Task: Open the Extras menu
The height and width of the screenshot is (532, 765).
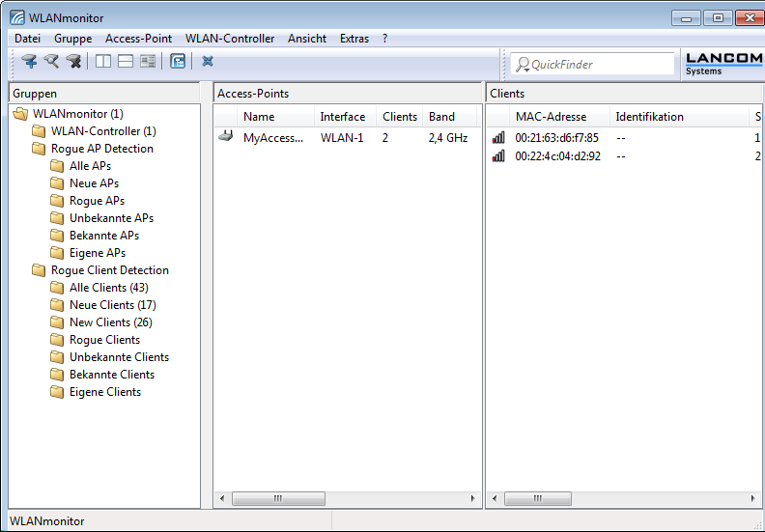Action: [354, 39]
